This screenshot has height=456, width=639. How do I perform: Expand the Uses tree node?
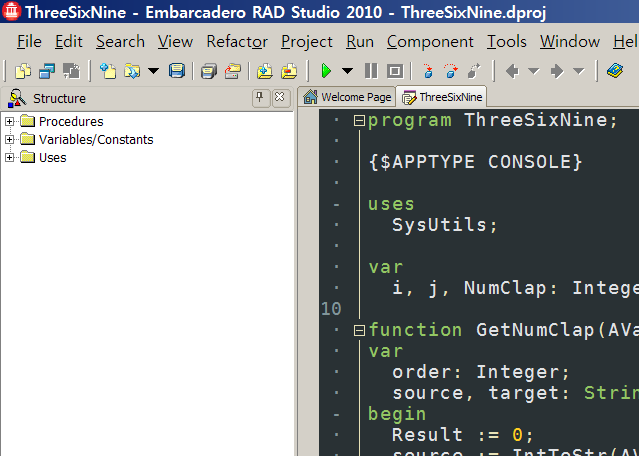click(x=9, y=157)
